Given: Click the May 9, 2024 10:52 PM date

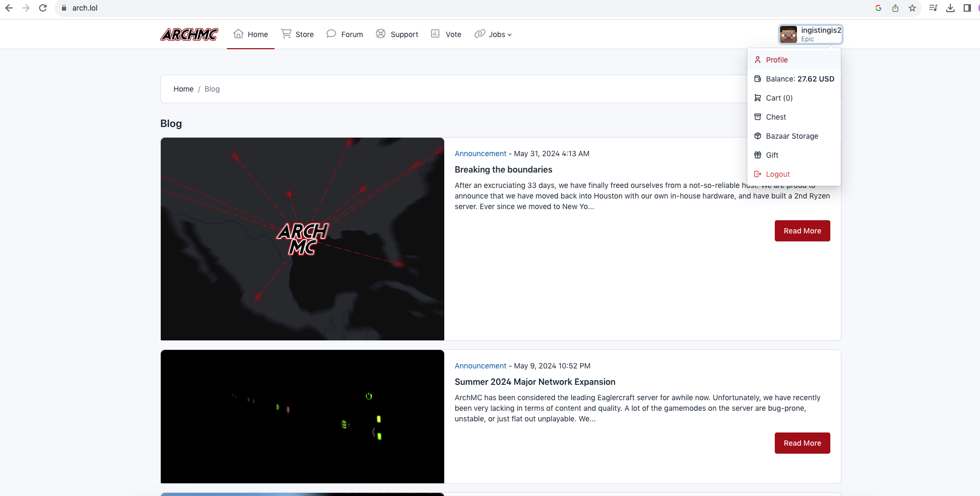Looking at the screenshot, I should point(552,366).
